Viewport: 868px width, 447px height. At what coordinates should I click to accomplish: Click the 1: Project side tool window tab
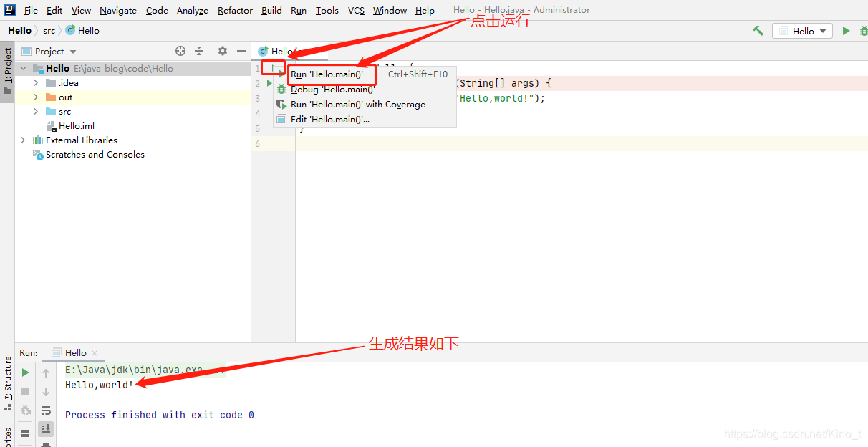pyautogui.click(x=7, y=72)
